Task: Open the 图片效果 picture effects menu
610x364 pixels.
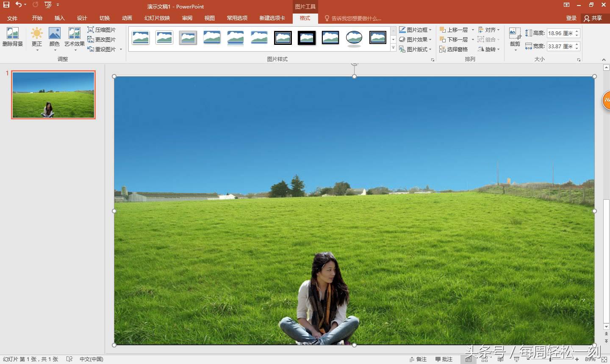Action: [x=415, y=39]
